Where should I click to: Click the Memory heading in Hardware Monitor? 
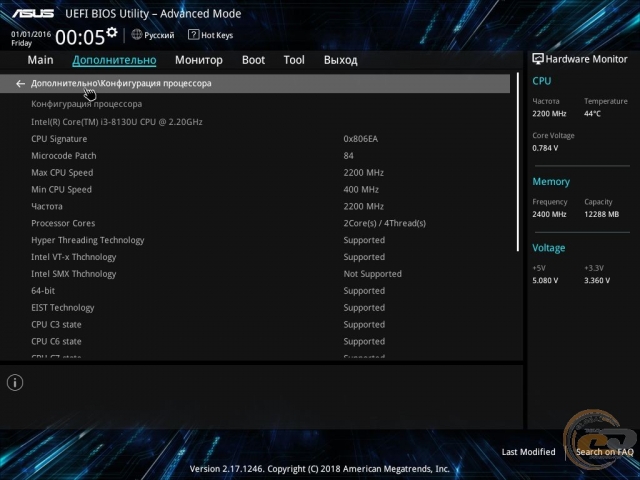coord(551,182)
